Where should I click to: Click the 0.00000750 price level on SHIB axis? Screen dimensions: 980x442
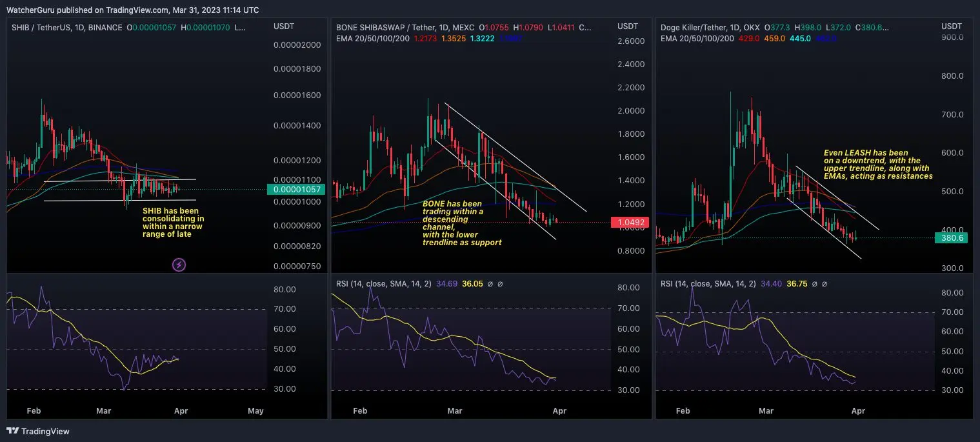tap(297, 267)
